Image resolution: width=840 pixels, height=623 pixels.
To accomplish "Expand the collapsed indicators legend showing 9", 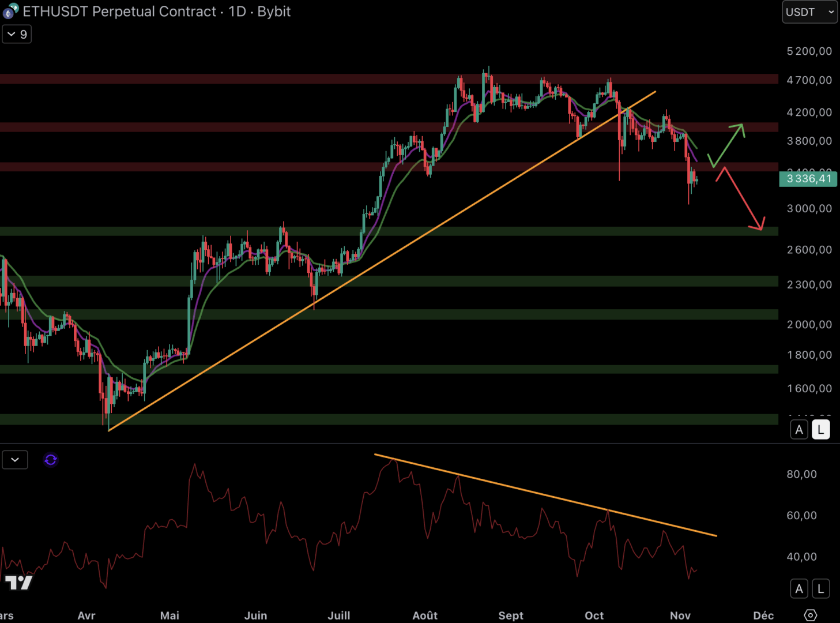I will (x=17, y=34).
